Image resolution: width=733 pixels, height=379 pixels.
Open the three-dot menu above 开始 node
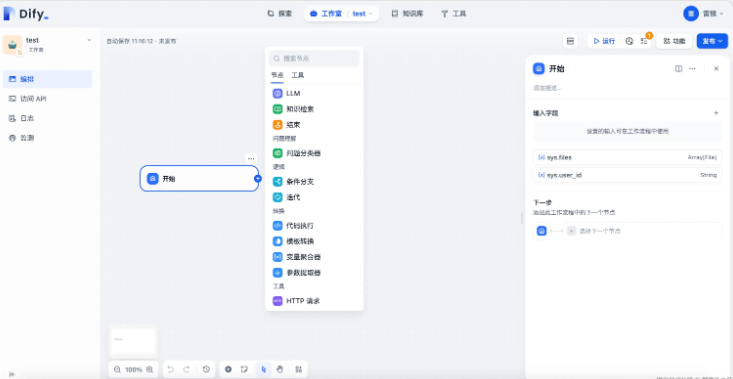(x=251, y=158)
